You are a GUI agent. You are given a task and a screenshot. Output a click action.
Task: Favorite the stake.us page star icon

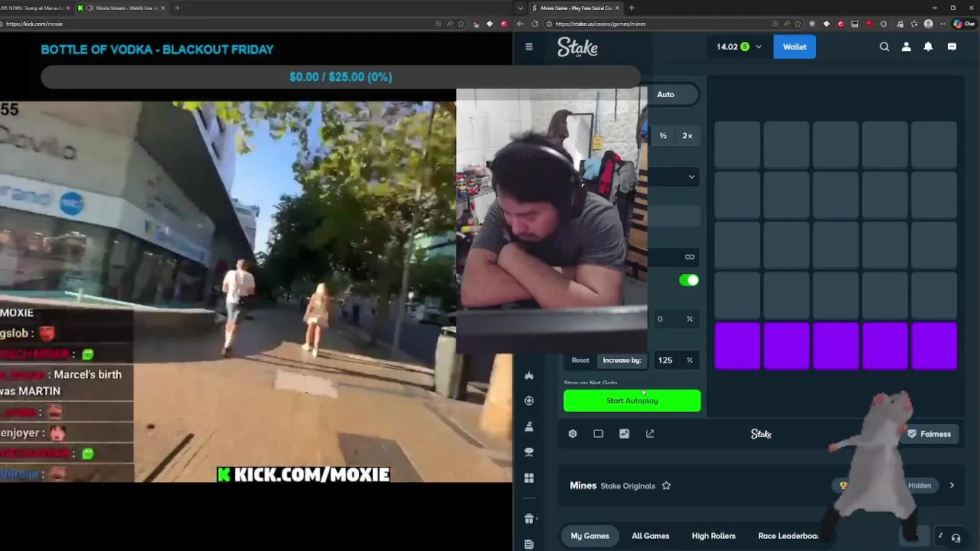coord(797,24)
